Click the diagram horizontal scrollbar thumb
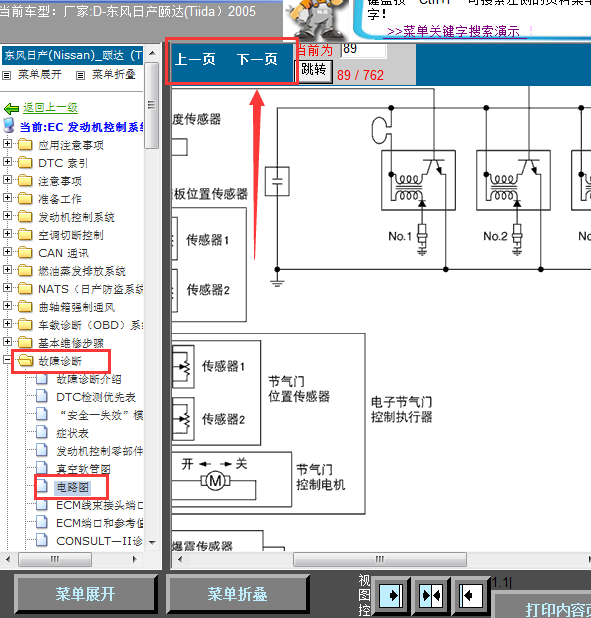591x618 pixels. pyautogui.click(x=380, y=559)
